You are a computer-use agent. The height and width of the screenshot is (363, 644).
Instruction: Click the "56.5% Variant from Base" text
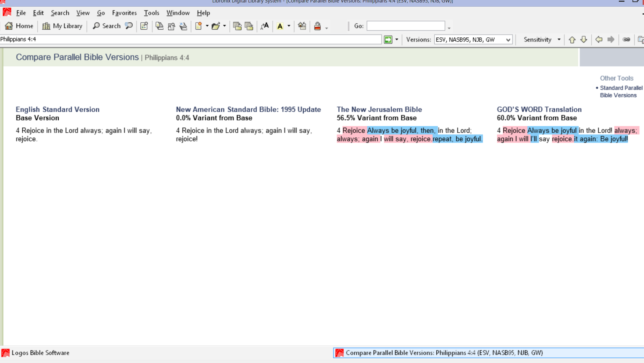[x=377, y=118]
